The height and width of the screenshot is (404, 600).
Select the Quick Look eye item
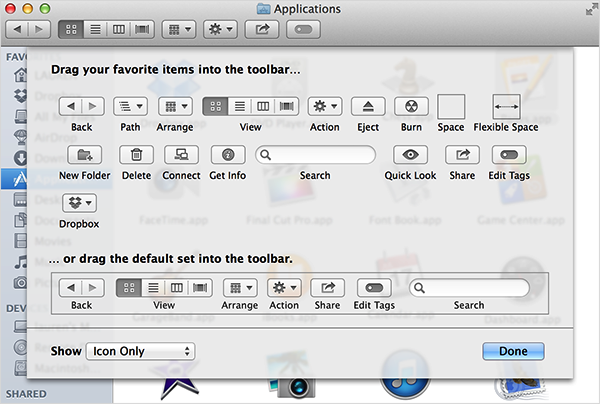pyautogui.click(x=410, y=155)
